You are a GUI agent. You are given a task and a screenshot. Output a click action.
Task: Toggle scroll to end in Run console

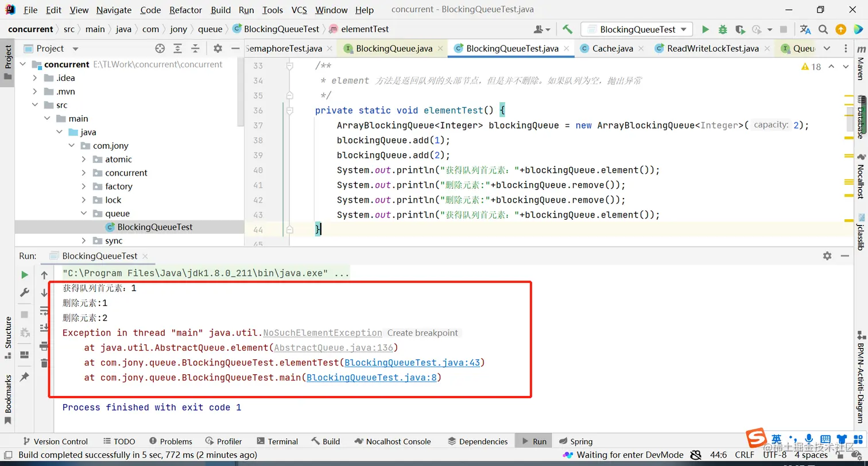44,328
